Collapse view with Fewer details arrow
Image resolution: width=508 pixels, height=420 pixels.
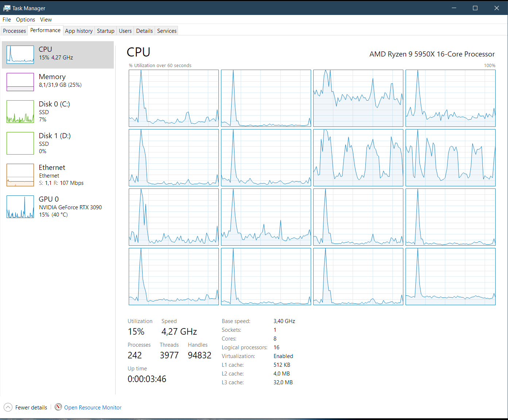8,407
